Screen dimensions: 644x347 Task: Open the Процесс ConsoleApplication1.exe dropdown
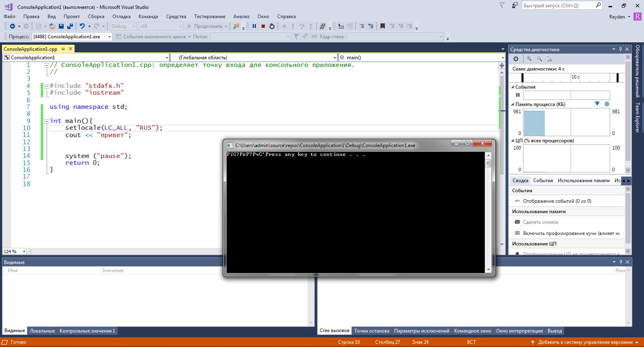pos(109,37)
